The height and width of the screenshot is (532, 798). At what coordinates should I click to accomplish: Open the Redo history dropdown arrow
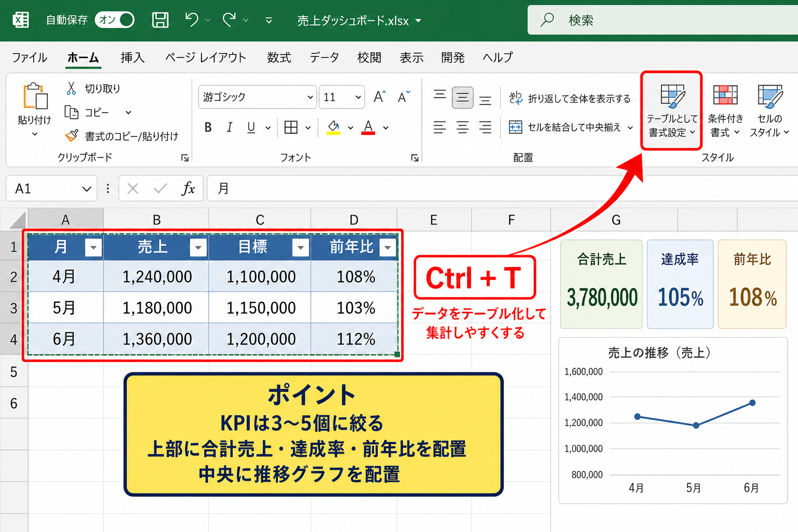246,20
